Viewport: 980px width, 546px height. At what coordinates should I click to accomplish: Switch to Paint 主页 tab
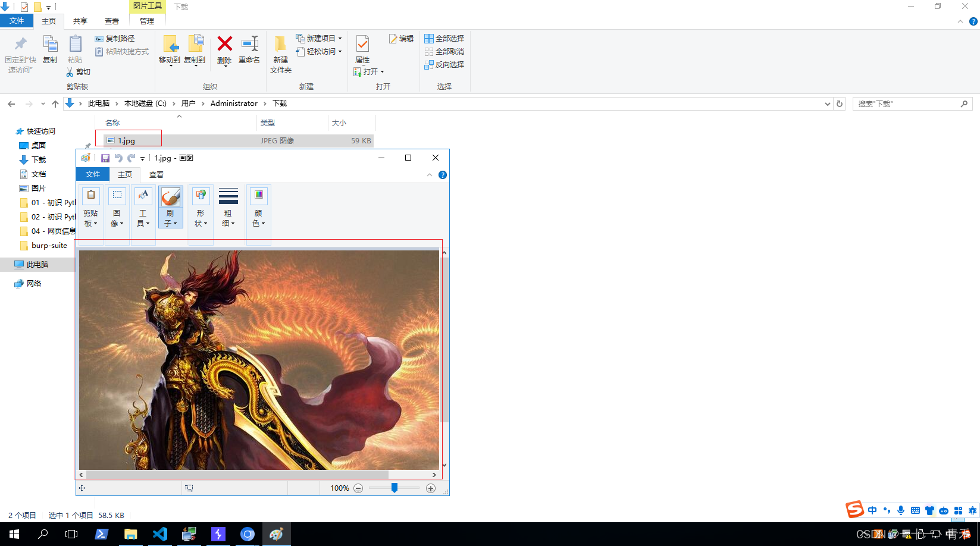[125, 174]
